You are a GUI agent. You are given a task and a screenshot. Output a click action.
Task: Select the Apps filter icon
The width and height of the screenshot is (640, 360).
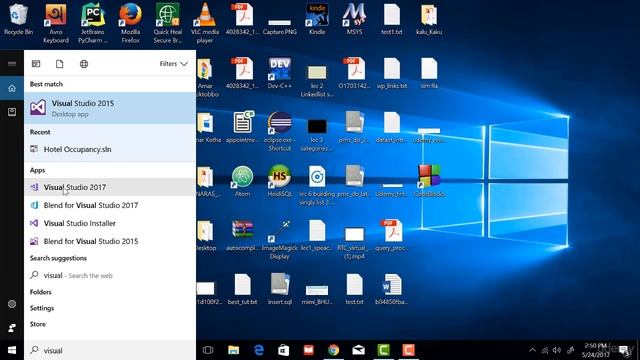pyautogui.click(x=36, y=64)
